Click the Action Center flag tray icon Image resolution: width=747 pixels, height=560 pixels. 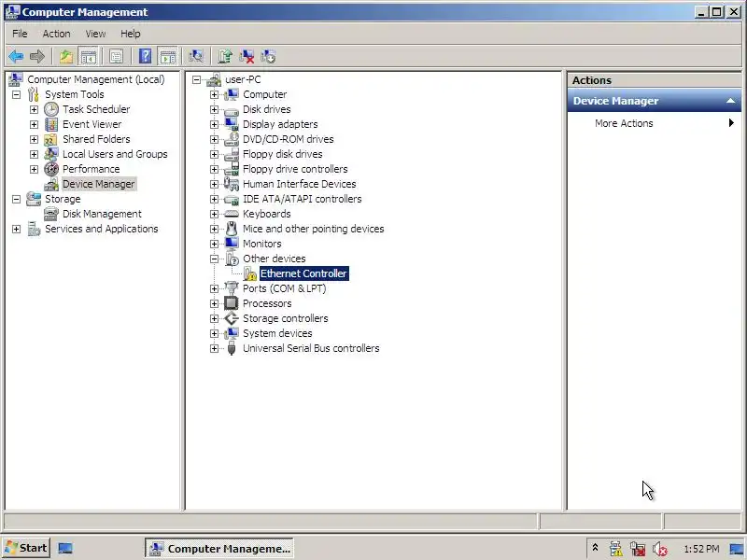pyautogui.click(x=638, y=549)
